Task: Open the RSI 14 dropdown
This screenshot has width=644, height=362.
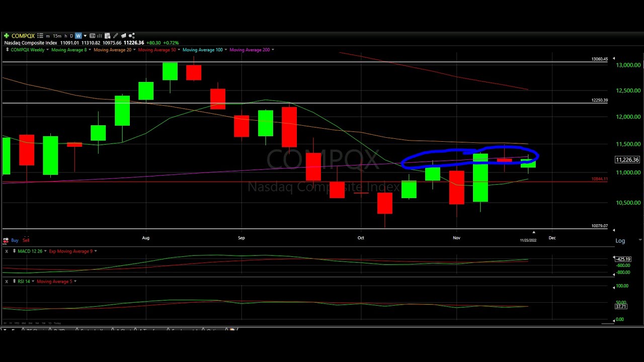Action: click(x=33, y=281)
